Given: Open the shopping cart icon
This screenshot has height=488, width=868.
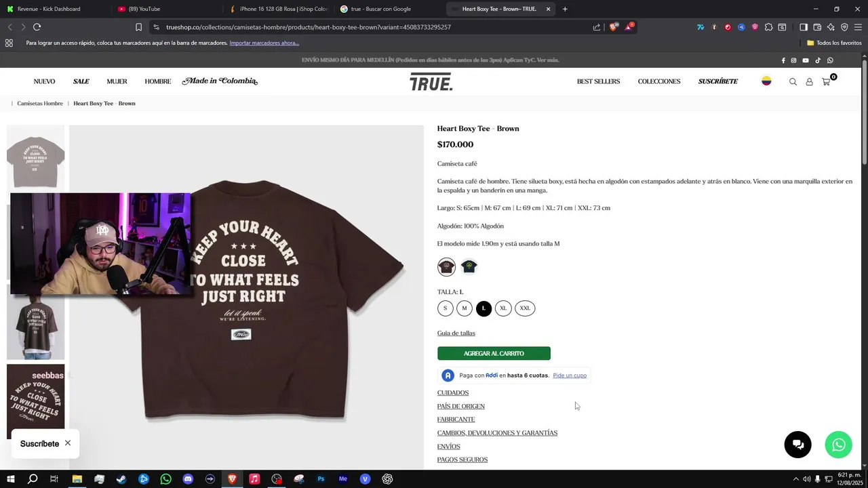Looking at the screenshot, I should 826,81.
